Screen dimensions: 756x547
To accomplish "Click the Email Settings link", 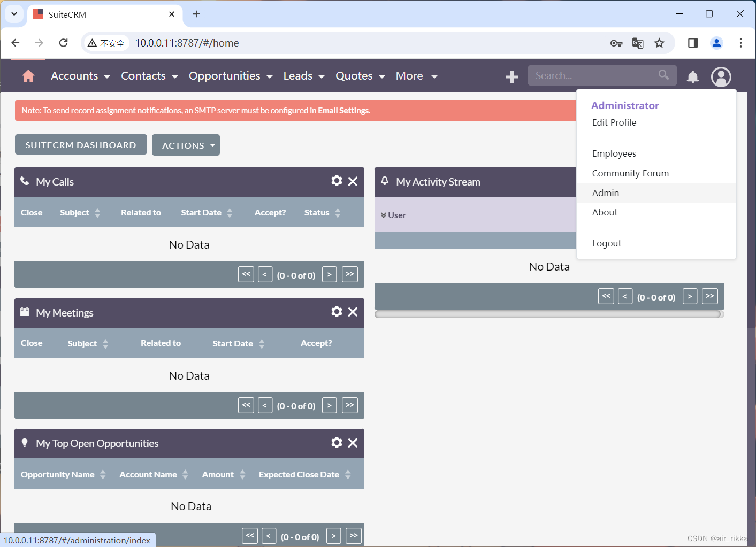I will coord(343,110).
